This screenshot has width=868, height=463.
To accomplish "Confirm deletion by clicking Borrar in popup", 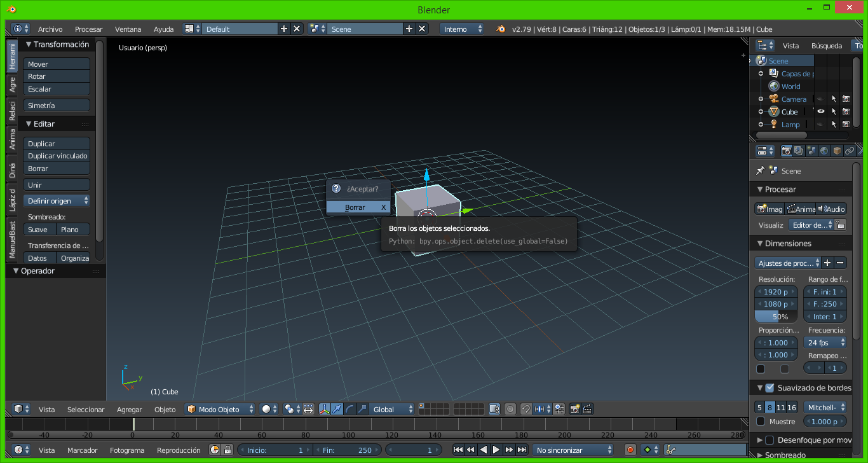I will point(358,207).
